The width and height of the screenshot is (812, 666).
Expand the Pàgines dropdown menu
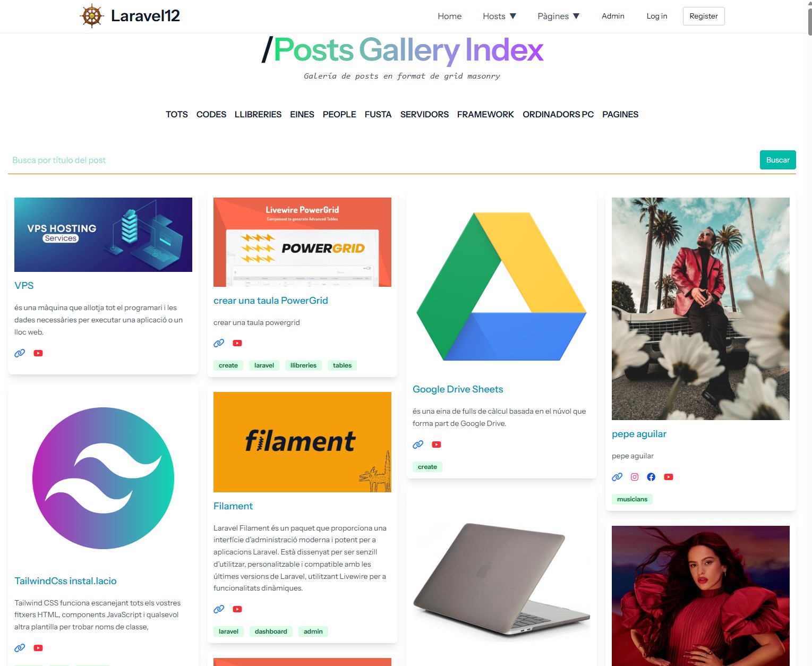[x=559, y=16]
